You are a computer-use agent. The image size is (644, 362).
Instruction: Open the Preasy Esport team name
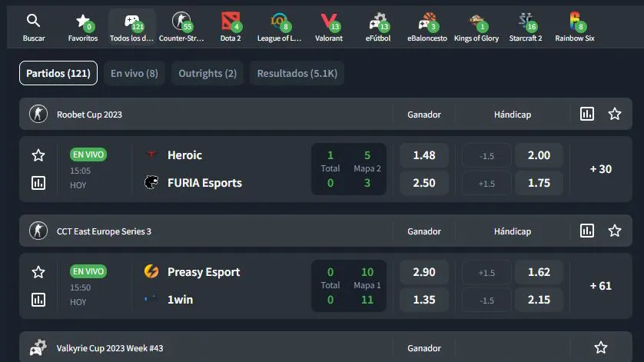point(204,272)
